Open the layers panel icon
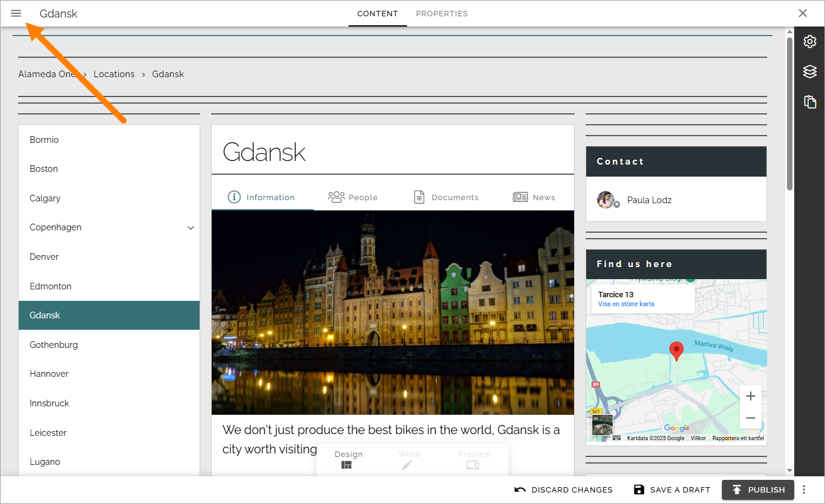 click(810, 72)
